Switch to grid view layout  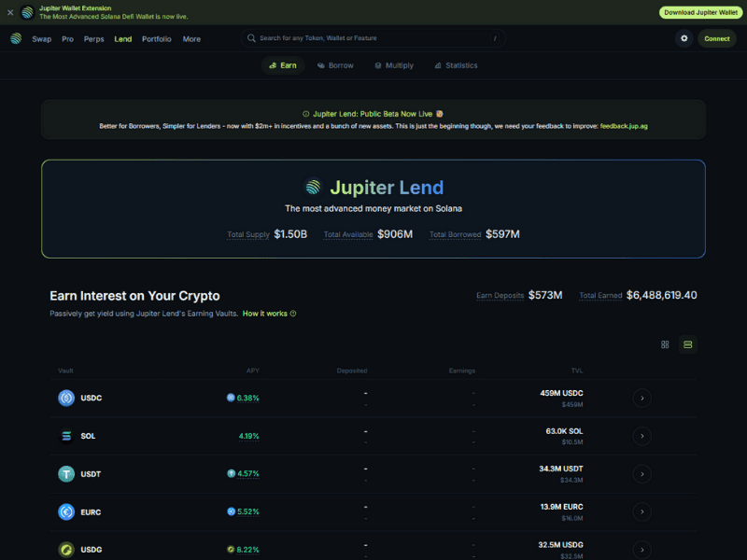coord(665,344)
